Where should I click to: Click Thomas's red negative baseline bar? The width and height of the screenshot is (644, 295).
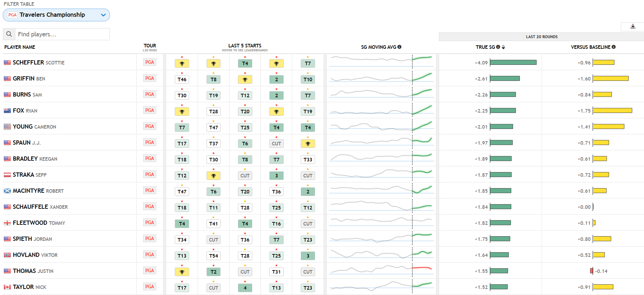coord(592,271)
